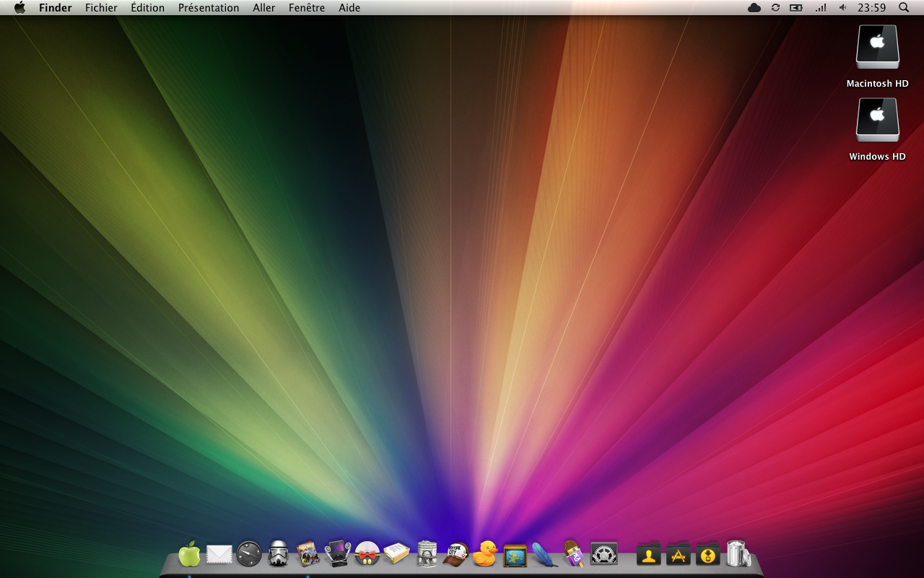Open the paper stack book dock icon
The height and width of the screenshot is (578, 924).
[x=396, y=554]
